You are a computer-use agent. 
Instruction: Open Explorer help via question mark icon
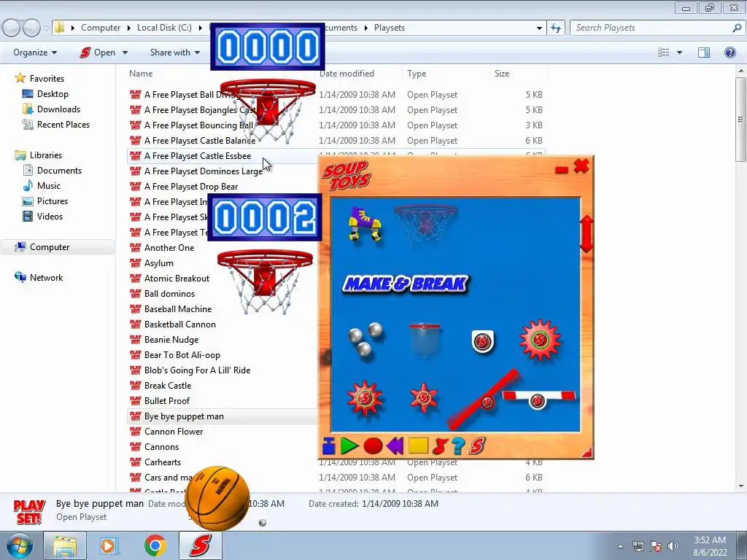pyautogui.click(x=729, y=52)
